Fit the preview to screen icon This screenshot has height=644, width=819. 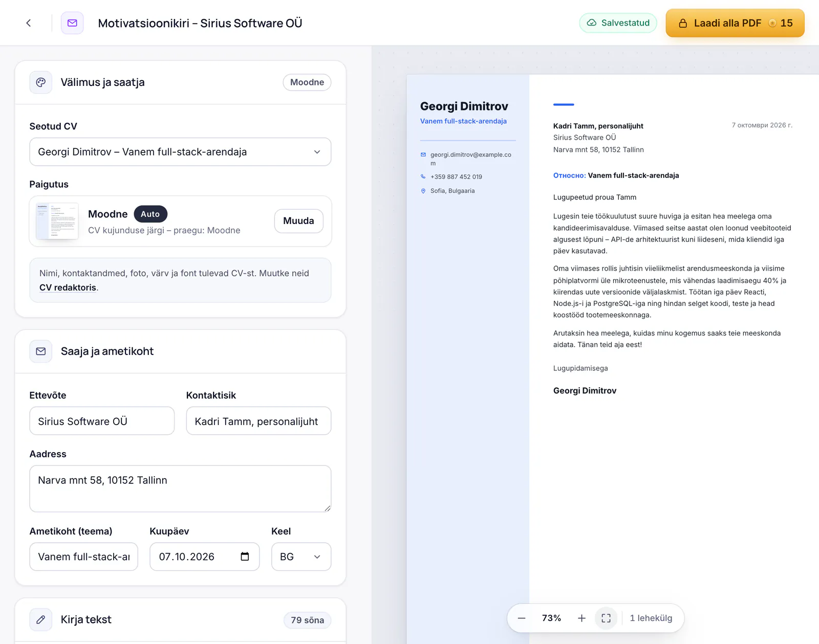[606, 618]
